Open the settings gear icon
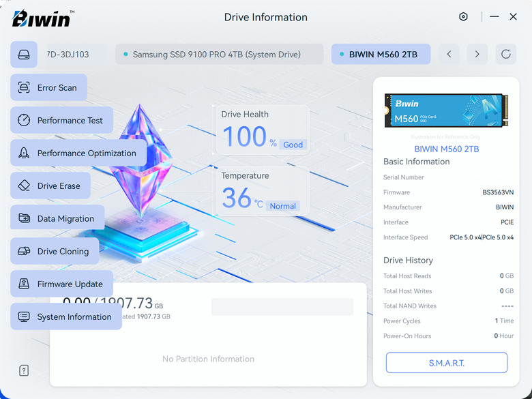The width and height of the screenshot is (532, 399). coord(463,16)
